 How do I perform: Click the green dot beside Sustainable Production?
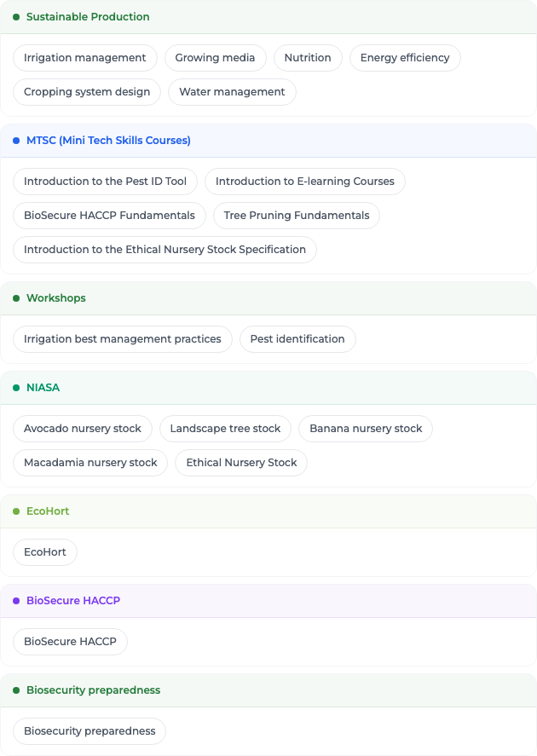tap(16, 17)
